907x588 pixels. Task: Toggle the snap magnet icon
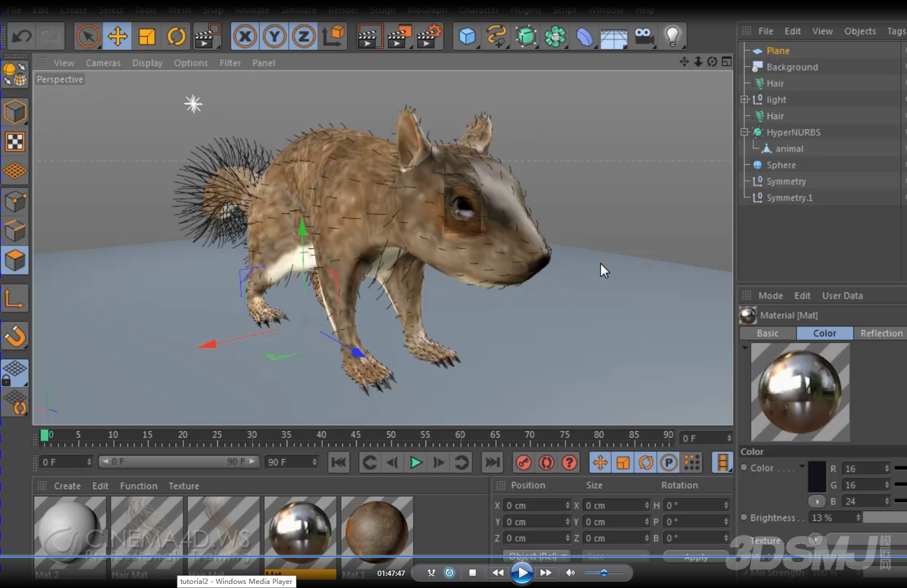click(15, 336)
